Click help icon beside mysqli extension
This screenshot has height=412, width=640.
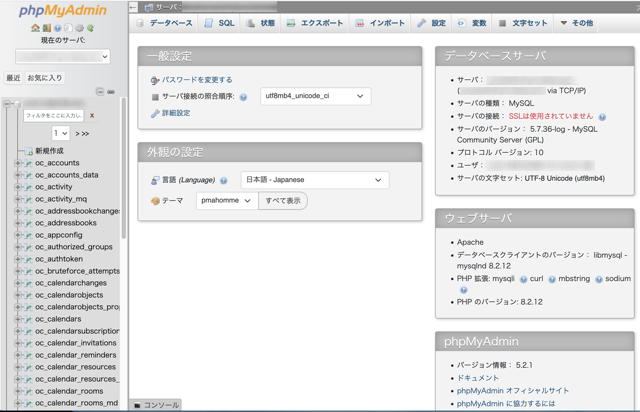523,279
